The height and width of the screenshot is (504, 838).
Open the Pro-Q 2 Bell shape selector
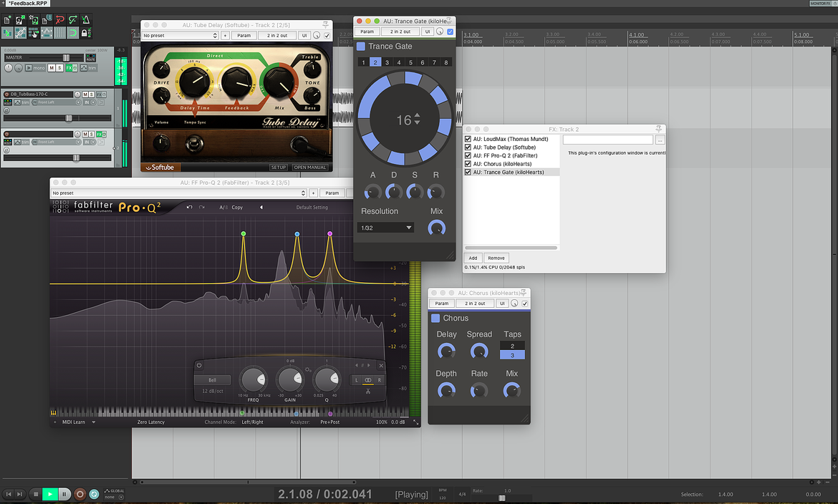click(212, 380)
